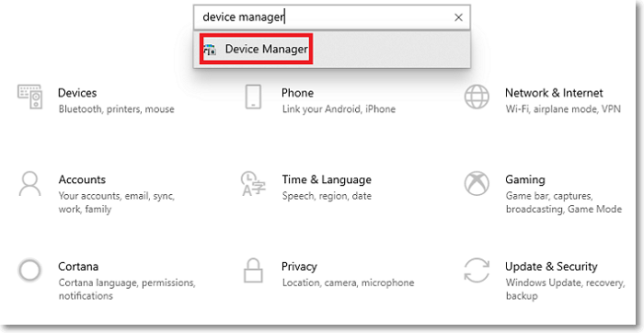Open the Cortana settings category
Image resolution: width=644 pixels, height=333 pixels.
click(x=78, y=267)
